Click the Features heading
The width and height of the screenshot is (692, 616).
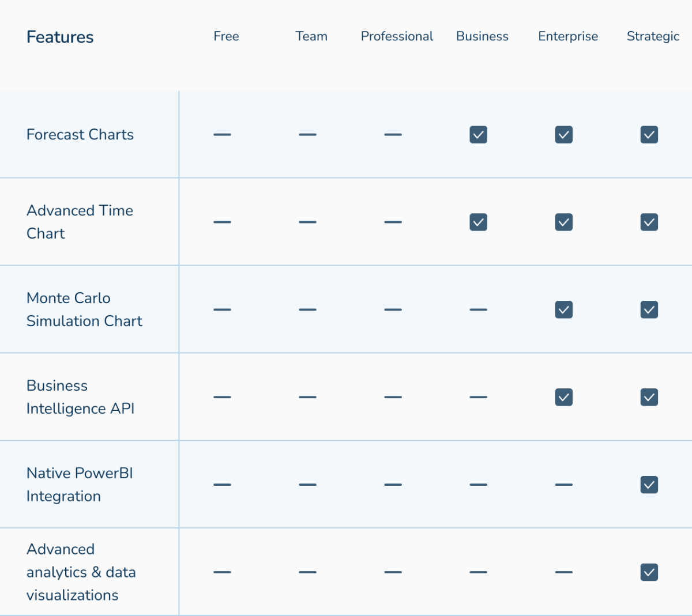pyautogui.click(x=60, y=37)
